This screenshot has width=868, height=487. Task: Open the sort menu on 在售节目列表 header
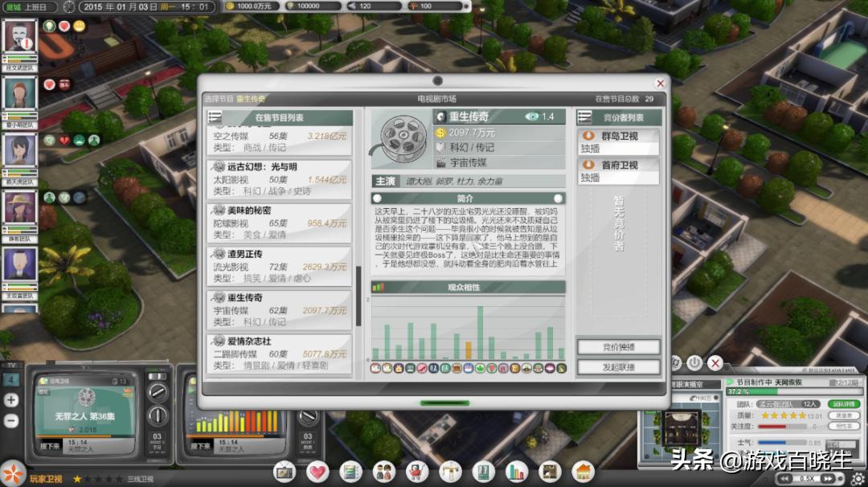tap(214, 117)
